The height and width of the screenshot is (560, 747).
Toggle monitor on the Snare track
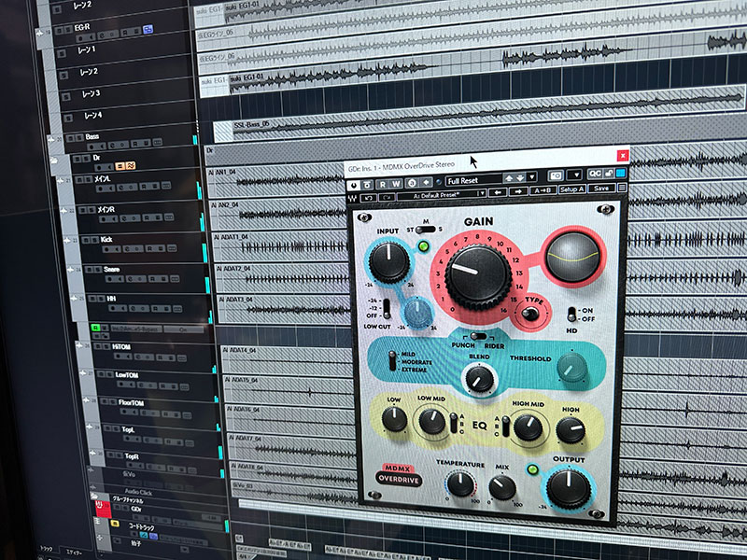tap(120, 279)
